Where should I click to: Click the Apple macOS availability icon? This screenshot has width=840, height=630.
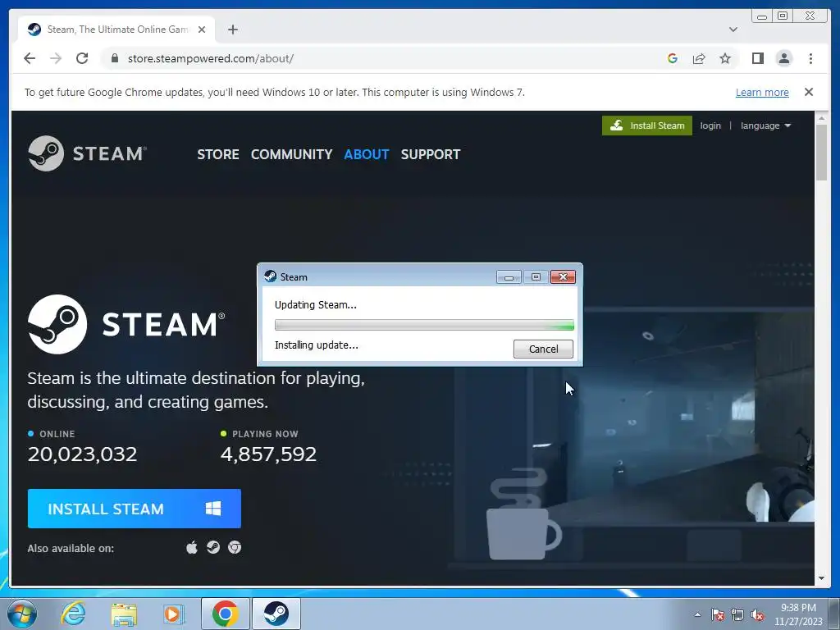pos(192,547)
